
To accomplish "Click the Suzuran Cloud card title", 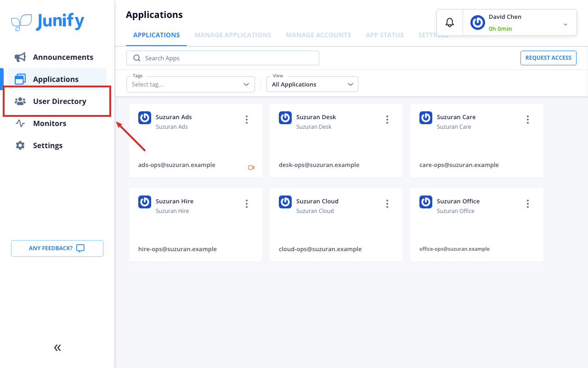I will pos(317,201).
